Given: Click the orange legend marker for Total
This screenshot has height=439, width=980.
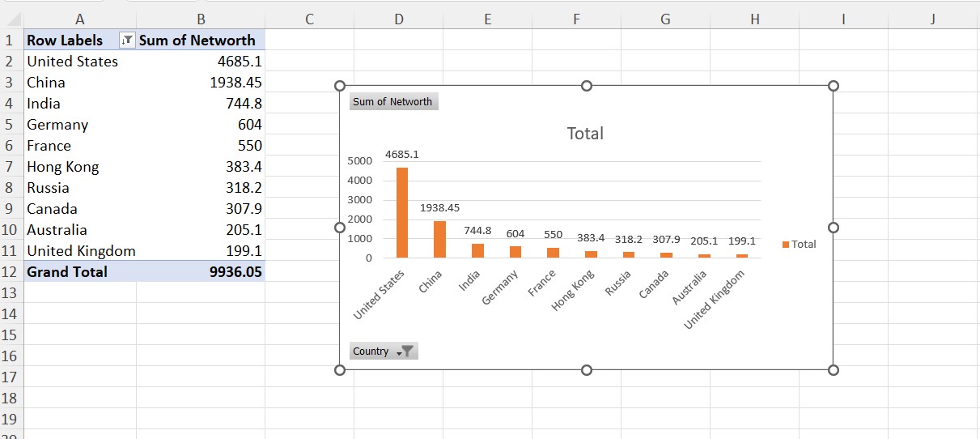Looking at the screenshot, I should pos(786,245).
